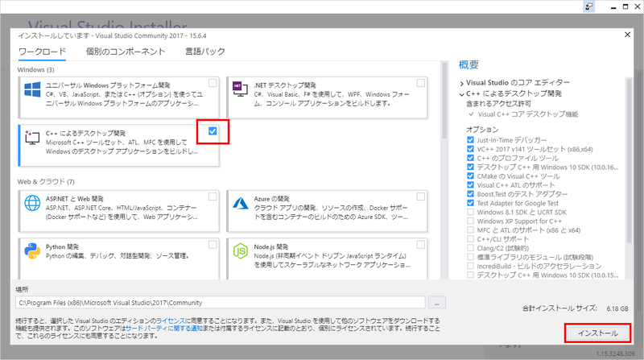This screenshot has height=360, width=644.
Task: Click the インストール button
Action: [x=597, y=333]
